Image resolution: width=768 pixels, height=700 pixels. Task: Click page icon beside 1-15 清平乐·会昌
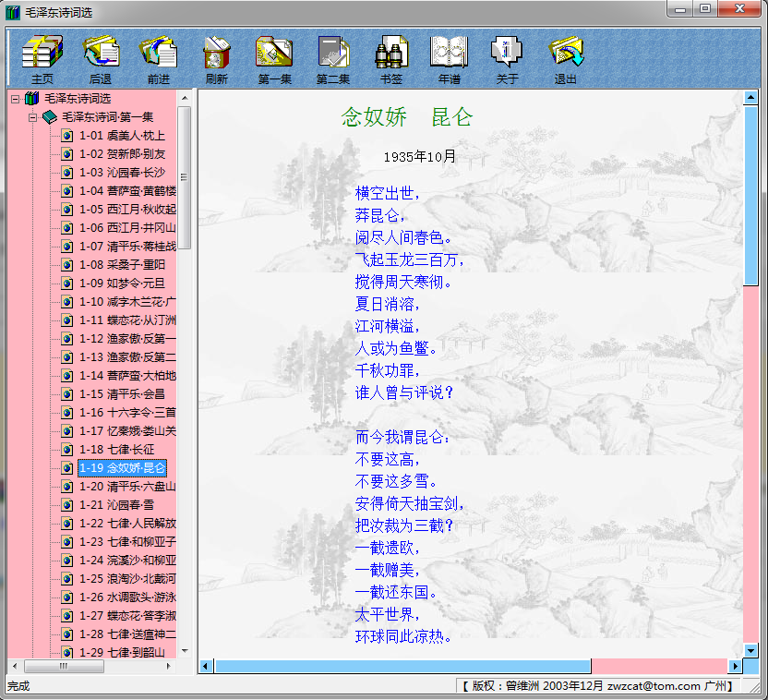pos(67,394)
